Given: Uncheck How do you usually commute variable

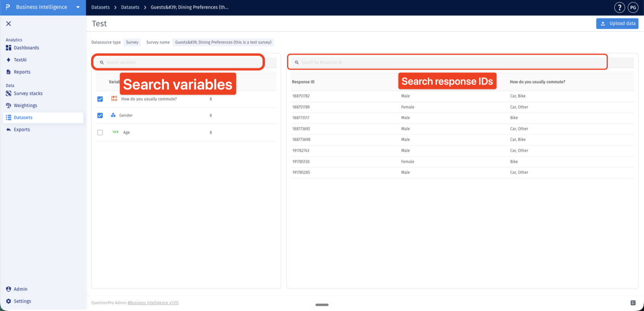Looking at the screenshot, I should coord(100,99).
